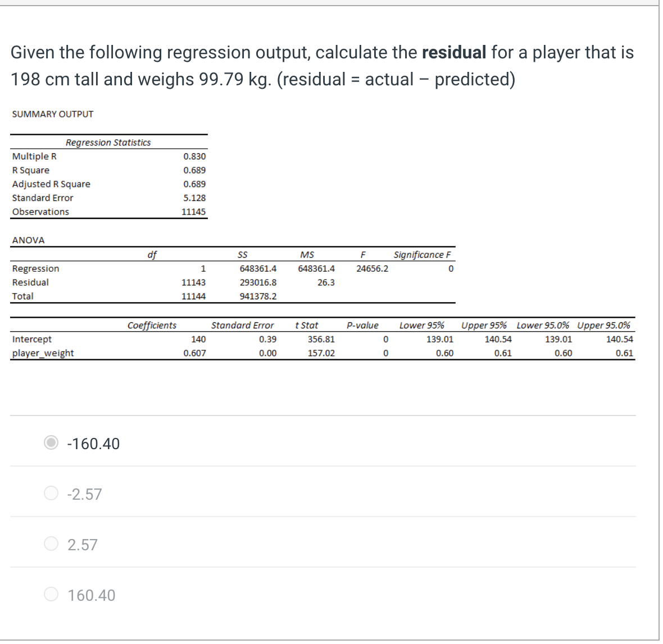Click the Standard Error value 5.128
The width and height of the screenshot is (663, 644).
click(196, 198)
